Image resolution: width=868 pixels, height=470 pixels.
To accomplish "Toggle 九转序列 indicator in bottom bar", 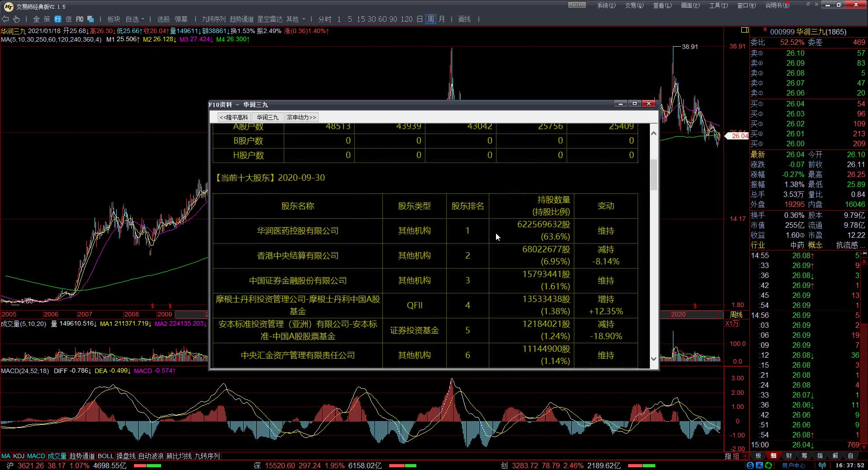I will pos(207,456).
